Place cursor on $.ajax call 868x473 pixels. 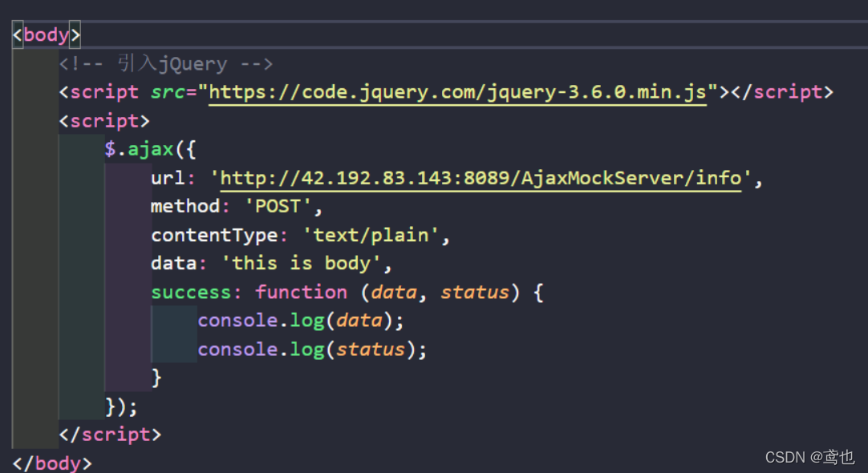150,149
